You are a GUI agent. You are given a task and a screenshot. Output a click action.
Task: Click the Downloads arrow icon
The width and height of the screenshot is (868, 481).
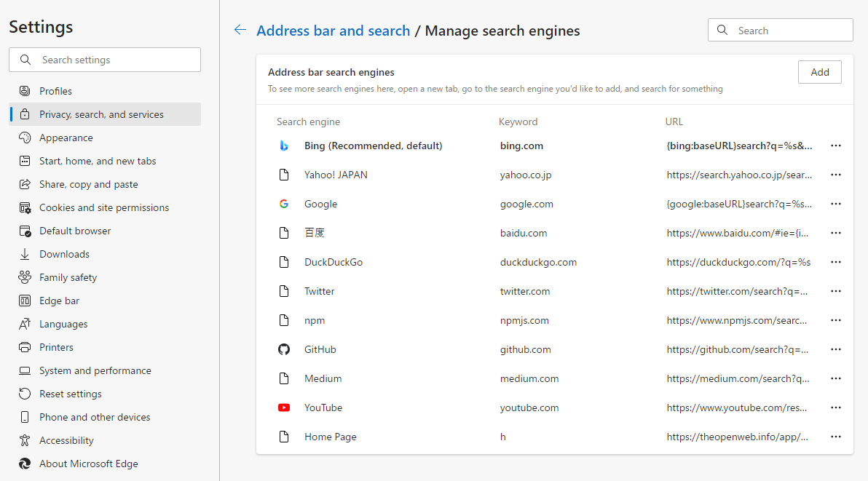point(25,254)
